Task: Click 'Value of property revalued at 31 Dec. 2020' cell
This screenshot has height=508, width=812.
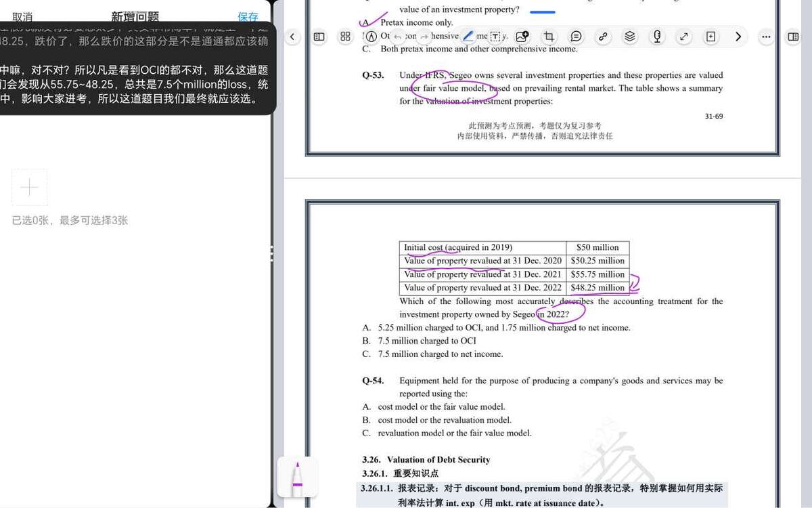Action: 482,261
